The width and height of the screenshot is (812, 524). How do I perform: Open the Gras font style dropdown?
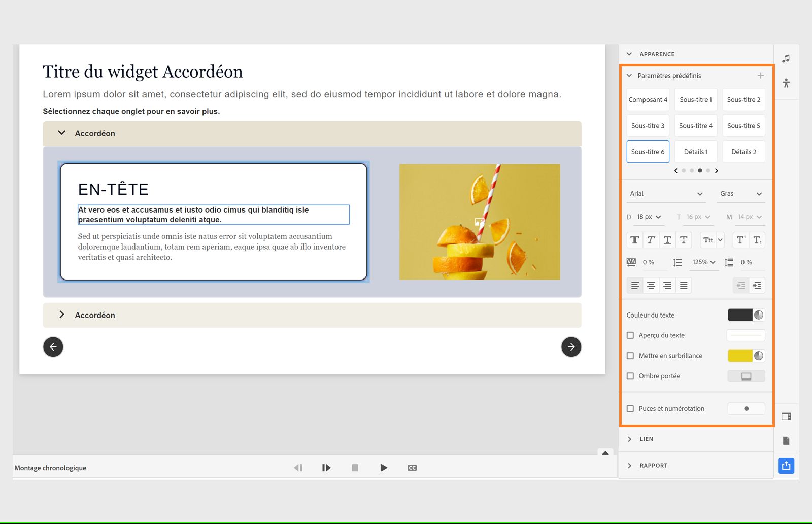point(741,194)
